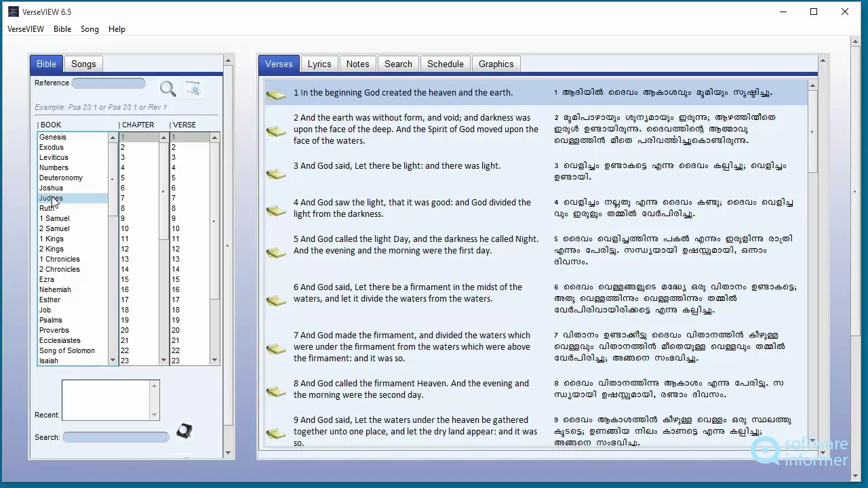Click the Bible search icon beside Search field

pos(184,431)
